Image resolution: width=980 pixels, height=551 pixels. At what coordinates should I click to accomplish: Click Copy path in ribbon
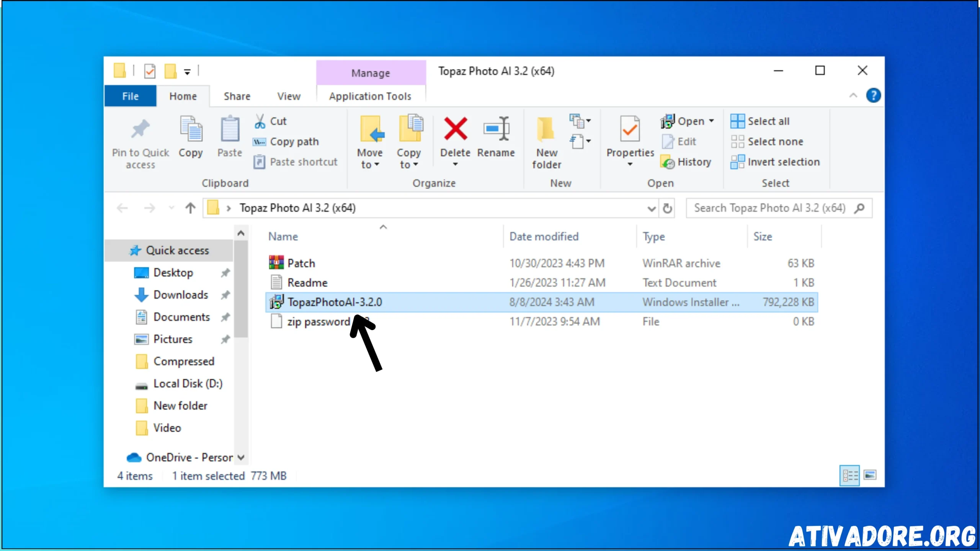pos(286,142)
